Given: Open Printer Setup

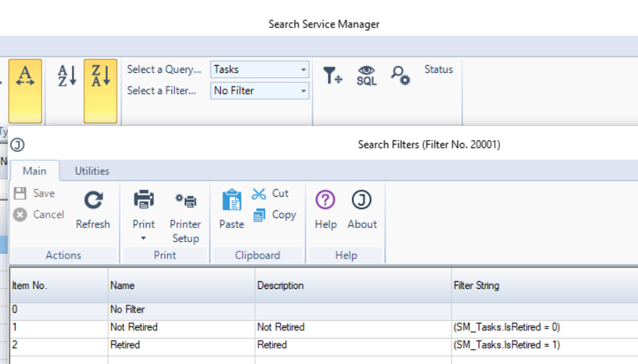Looking at the screenshot, I should pyautogui.click(x=186, y=202).
